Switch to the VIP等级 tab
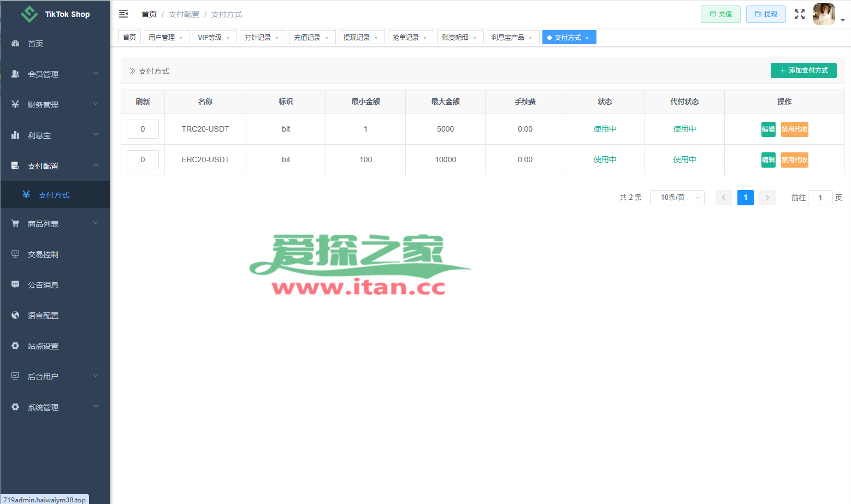The image size is (851, 504). [x=210, y=37]
